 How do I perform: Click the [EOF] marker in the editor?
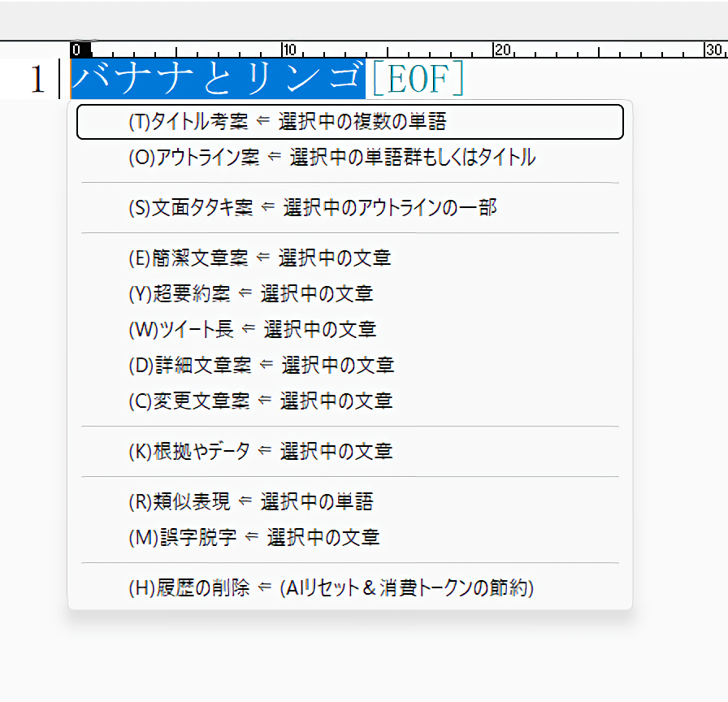(x=418, y=79)
